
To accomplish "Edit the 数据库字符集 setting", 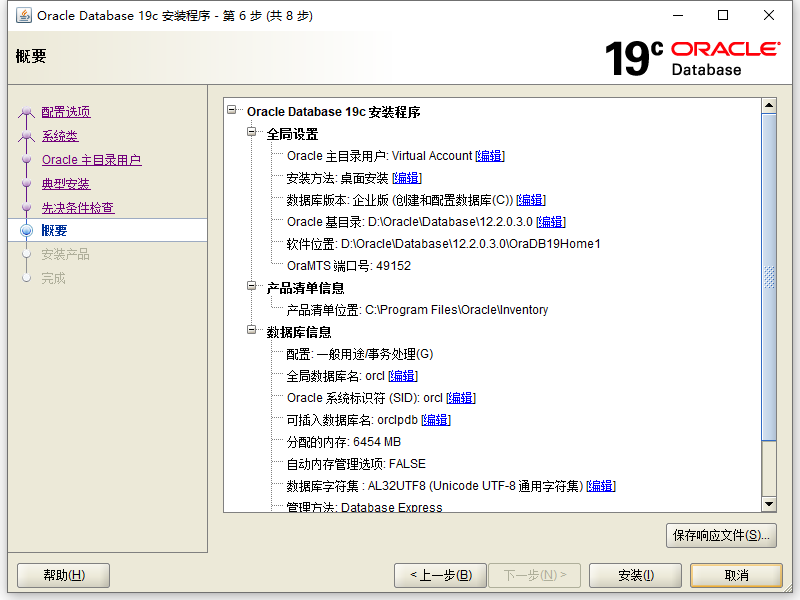I will tap(600, 485).
